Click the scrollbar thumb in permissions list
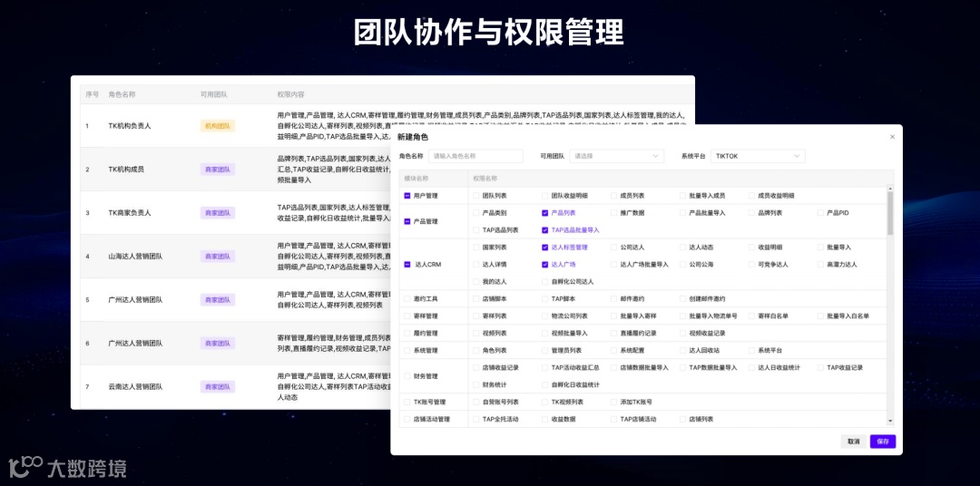The width and height of the screenshot is (980, 486). coord(890,214)
